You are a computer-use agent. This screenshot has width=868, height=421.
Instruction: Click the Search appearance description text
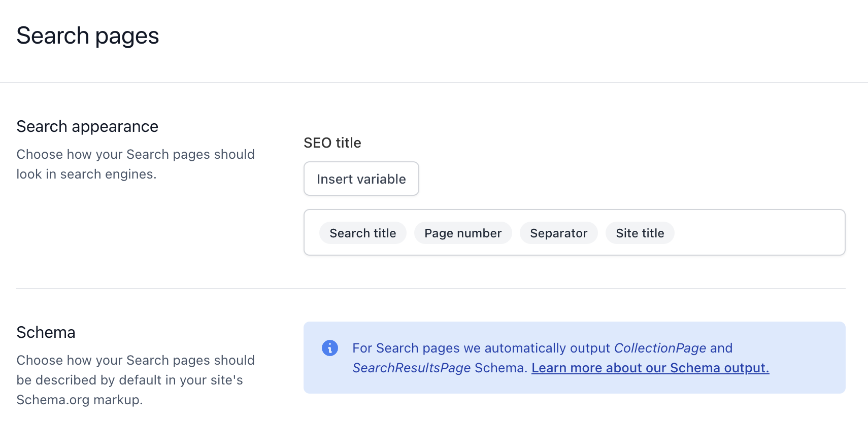coord(135,164)
